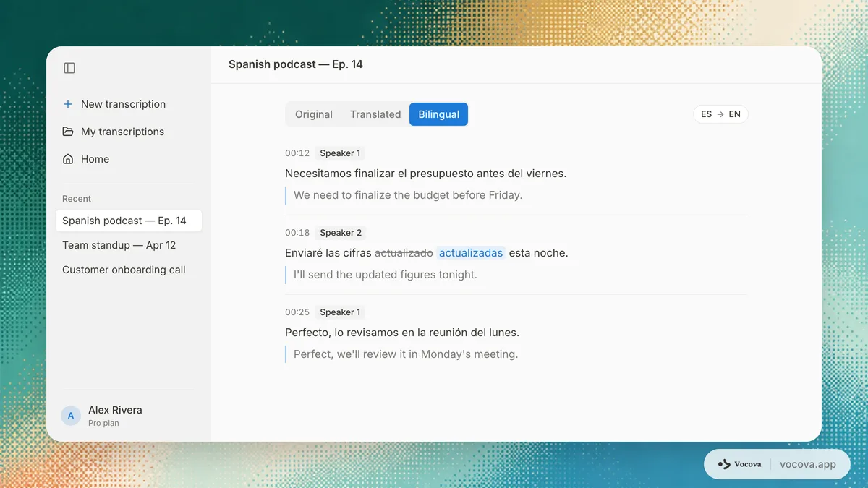The width and height of the screenshot is (868, 488).
Task: Click the Pro plan label
Action: click(x=103, y=424)
